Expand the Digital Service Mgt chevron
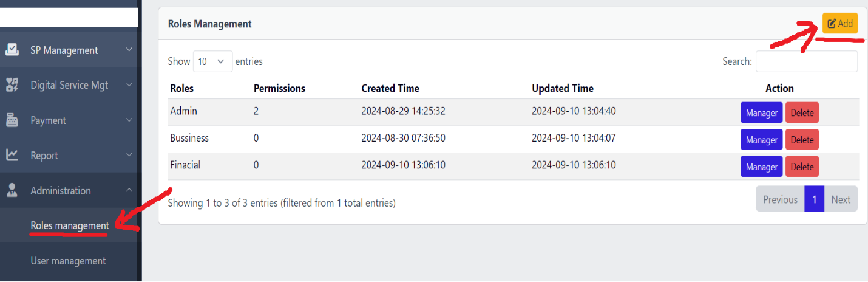This screenshot has width=868, height=282. tap(129, 85)
